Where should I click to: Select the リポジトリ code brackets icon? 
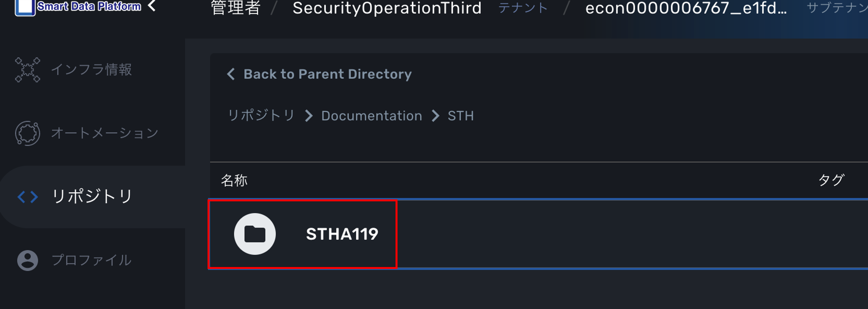[28, 197]
